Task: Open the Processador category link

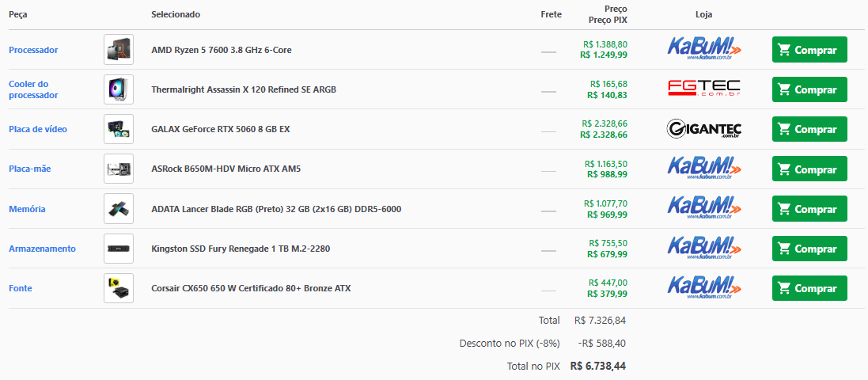Action: pos(33,50)
